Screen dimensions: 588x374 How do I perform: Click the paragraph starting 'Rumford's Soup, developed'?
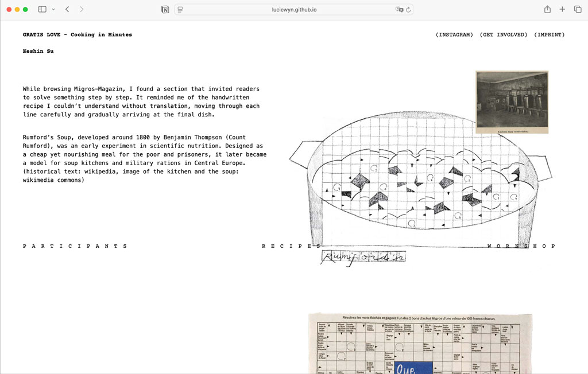pos(144,158)
